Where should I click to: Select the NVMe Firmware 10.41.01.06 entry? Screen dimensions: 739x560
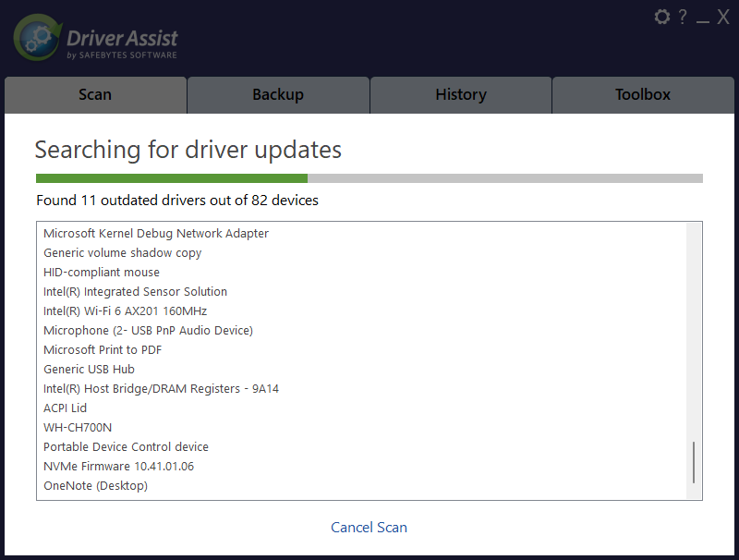[x=121, y=466]
